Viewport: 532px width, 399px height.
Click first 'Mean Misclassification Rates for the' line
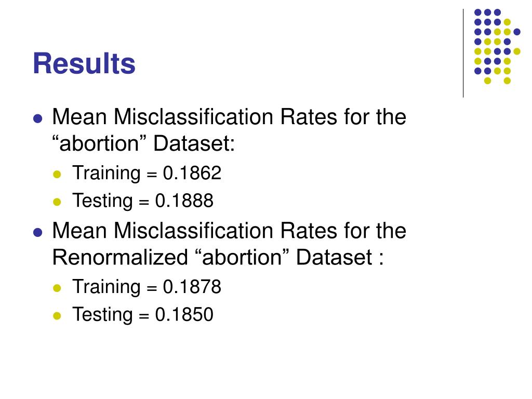pos(229,117)
